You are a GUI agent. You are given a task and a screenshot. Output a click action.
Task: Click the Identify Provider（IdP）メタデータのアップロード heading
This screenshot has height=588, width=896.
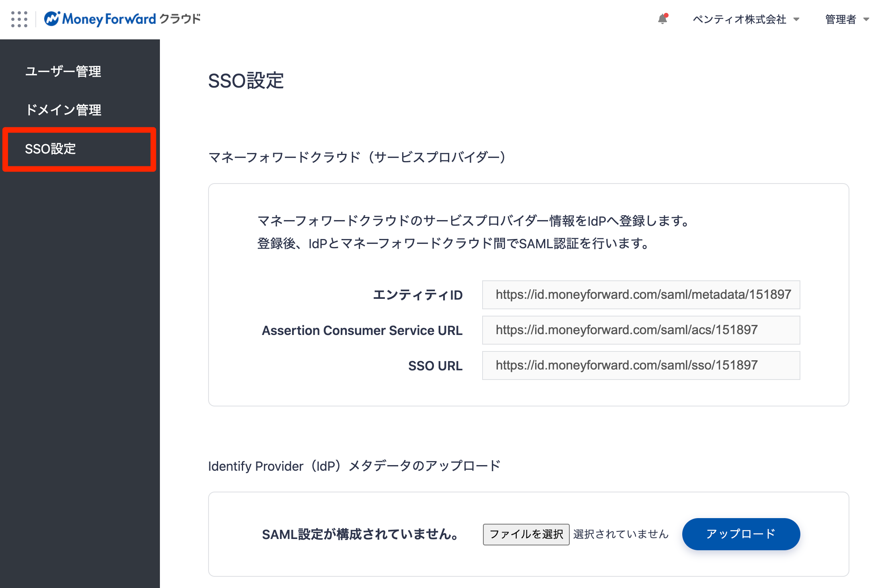coord(354,466)
